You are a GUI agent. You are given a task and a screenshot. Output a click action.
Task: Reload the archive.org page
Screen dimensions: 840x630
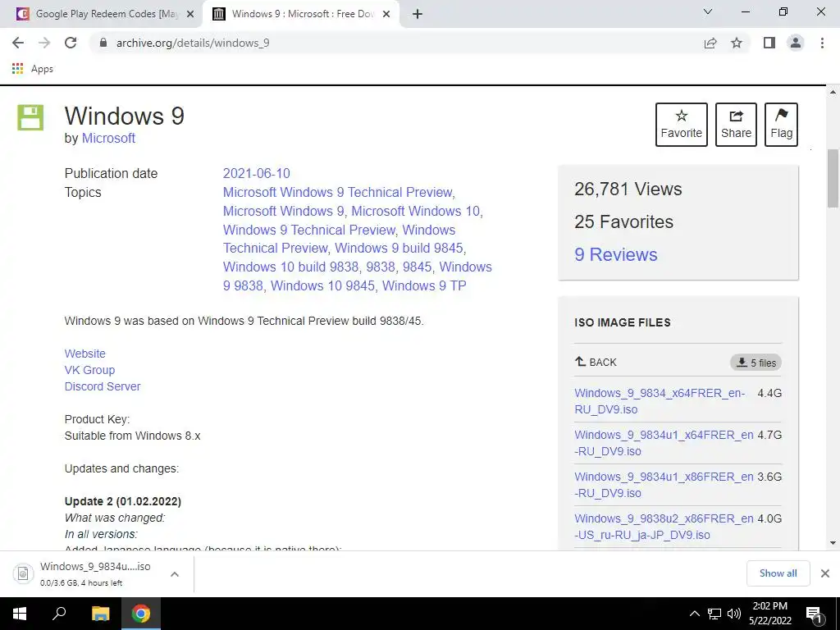[x=71, y=43]
